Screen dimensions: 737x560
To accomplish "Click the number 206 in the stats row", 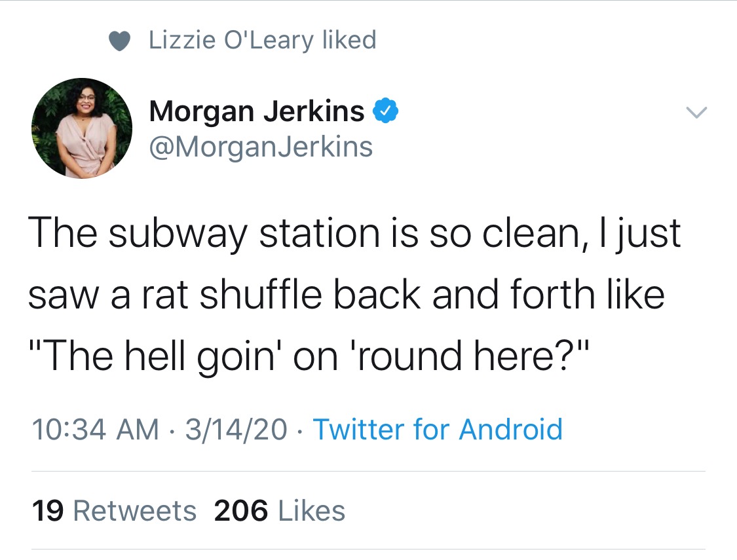I will click(241, 511).
